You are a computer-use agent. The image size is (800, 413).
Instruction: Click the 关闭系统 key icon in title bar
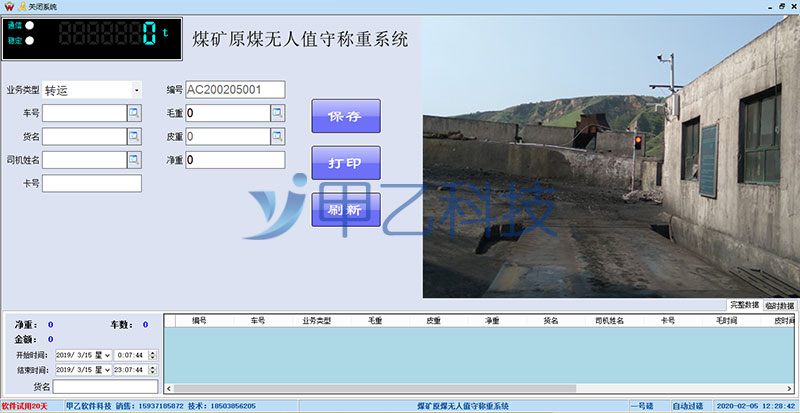pyautogui.click(x=20, y=6)
